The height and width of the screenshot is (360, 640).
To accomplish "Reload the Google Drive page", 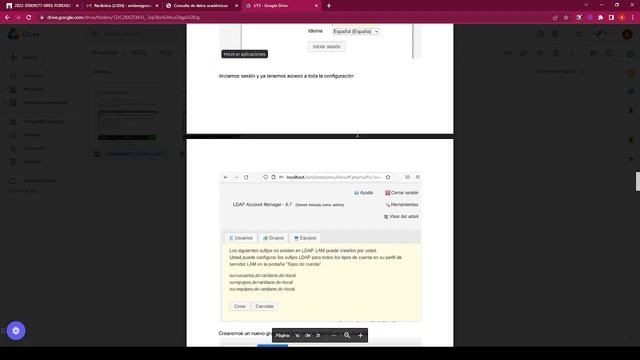I will [x=29, y=18].
